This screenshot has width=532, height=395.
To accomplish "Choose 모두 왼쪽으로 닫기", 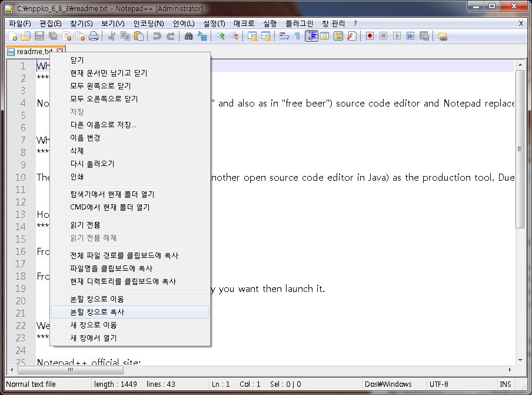I will click(130, 86).
